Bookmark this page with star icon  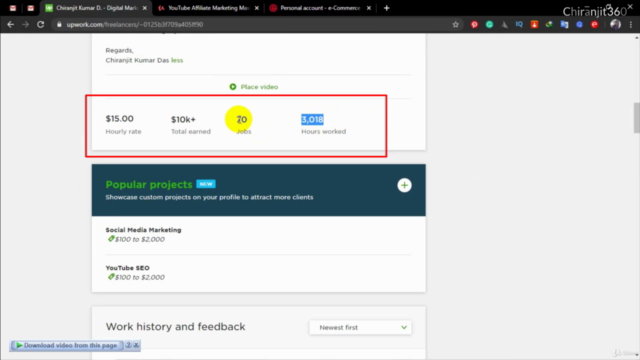(456, 24)
